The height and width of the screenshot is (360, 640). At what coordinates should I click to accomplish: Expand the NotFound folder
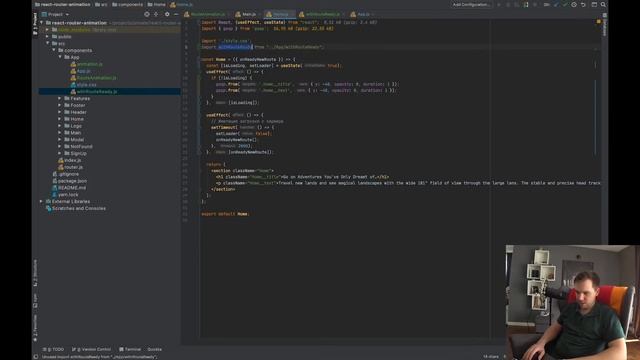pyautogui.click(x=60, y=147)
